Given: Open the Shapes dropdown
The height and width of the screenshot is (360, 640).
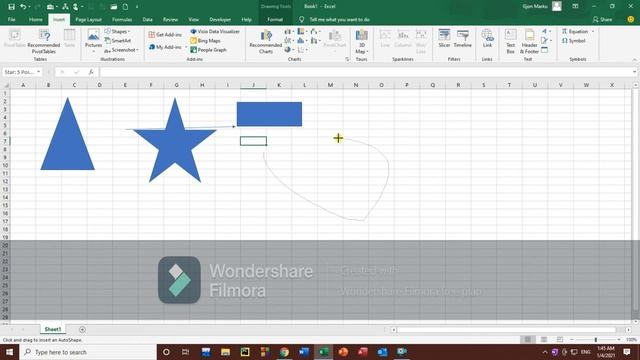Looking at the screenshot, I should pos(117,31).
